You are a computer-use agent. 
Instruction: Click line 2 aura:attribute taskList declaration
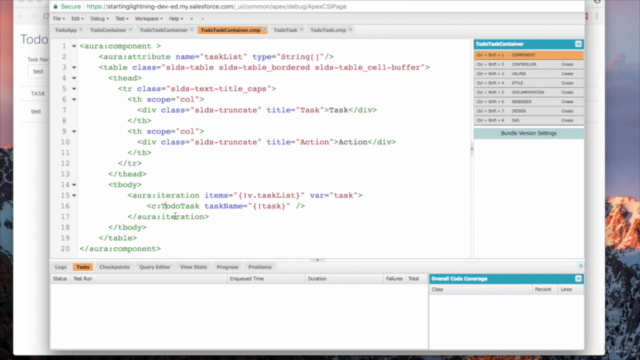pos(216,57)
